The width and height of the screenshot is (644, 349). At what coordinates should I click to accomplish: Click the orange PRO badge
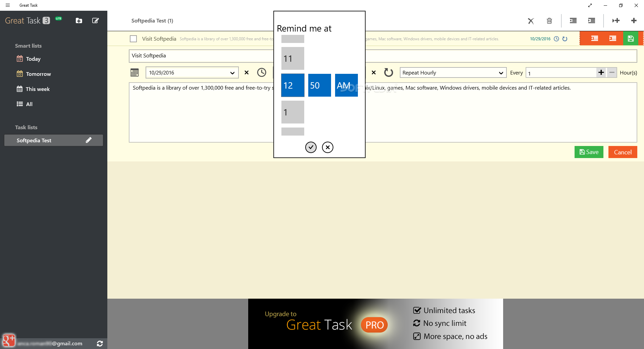[374, 325]
